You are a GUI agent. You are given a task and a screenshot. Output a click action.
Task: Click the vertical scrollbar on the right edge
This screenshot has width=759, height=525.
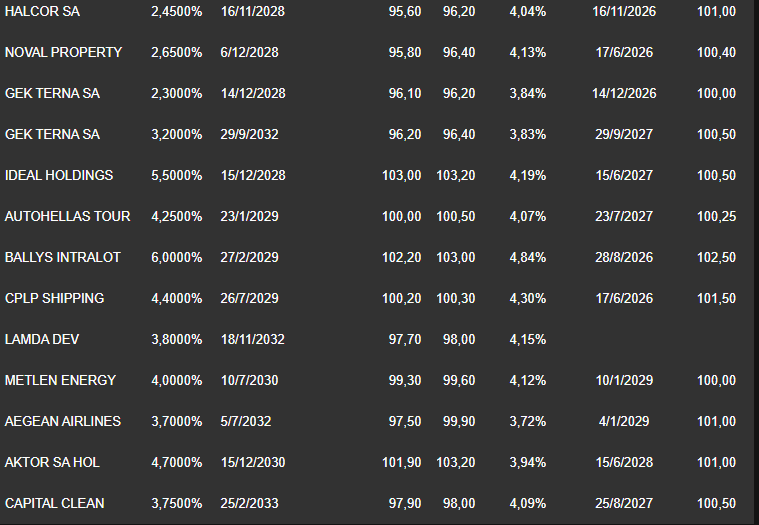coord(756,262)
